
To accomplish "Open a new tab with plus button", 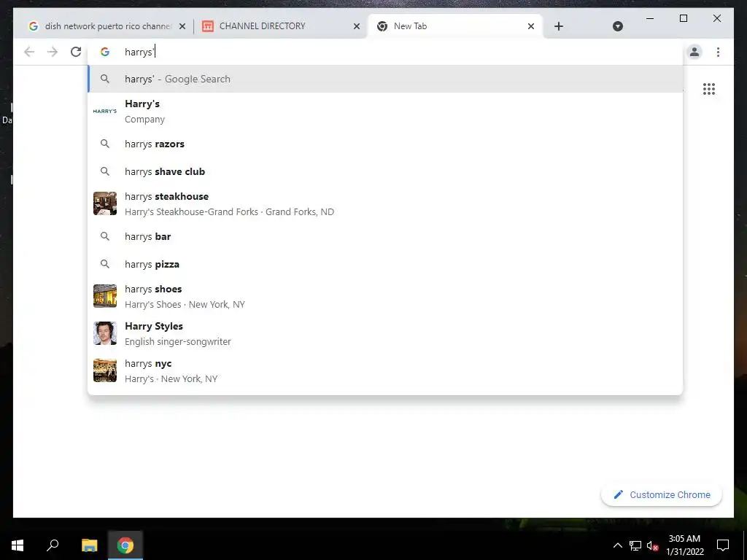I will click(559, 26).
